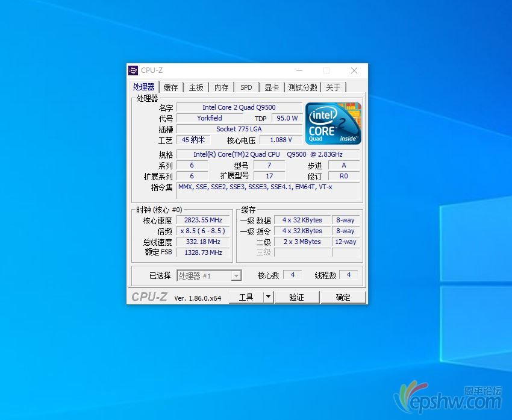Click the 线程数 value field
This screenshot has height=420, width=512.
pos(349,275)
